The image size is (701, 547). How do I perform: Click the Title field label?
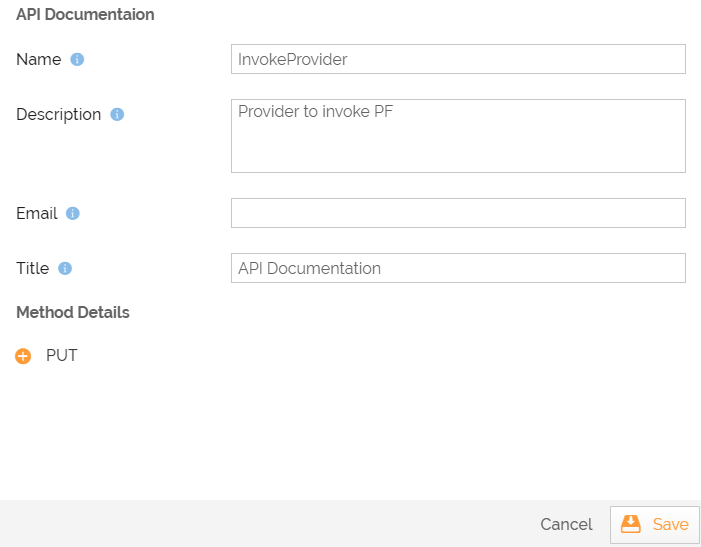pos(32,269)
